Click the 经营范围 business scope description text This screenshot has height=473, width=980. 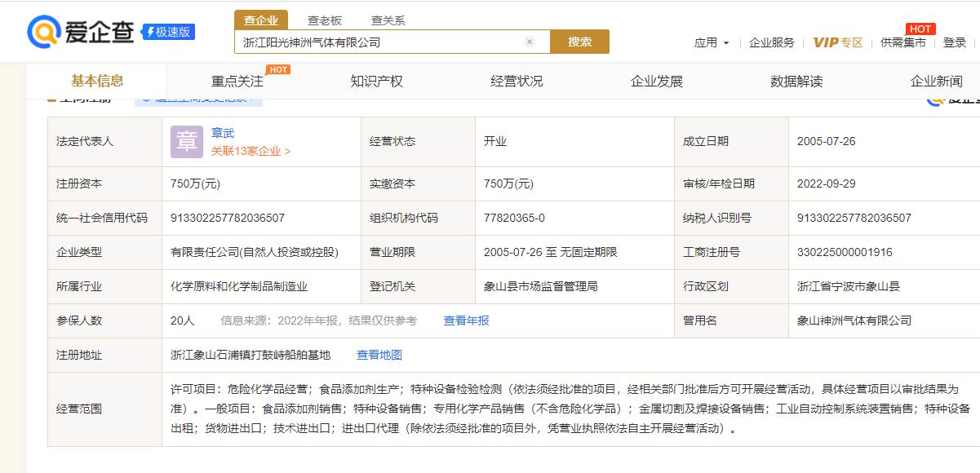pyautogui.click(x=570, y=409)
